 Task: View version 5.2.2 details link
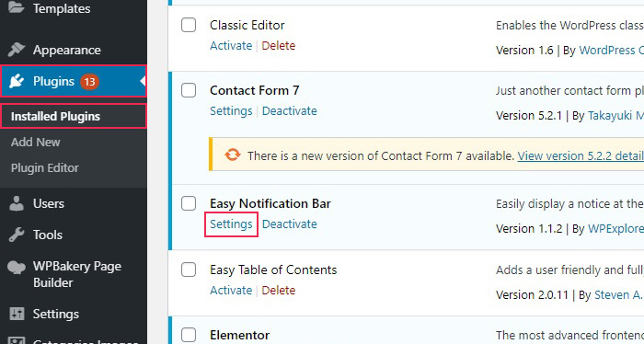tap(581, 156)
